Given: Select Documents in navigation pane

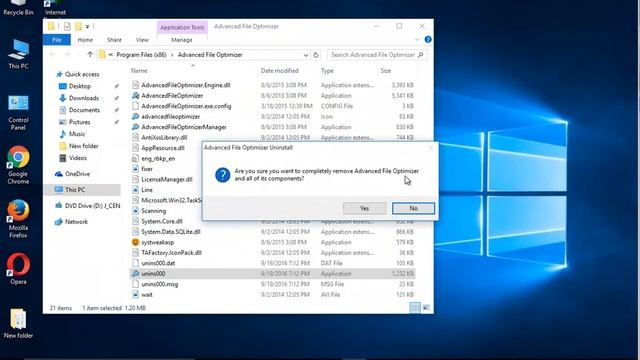Looking at the screenshot, I should pyautogui.click(x=84, y=110).
